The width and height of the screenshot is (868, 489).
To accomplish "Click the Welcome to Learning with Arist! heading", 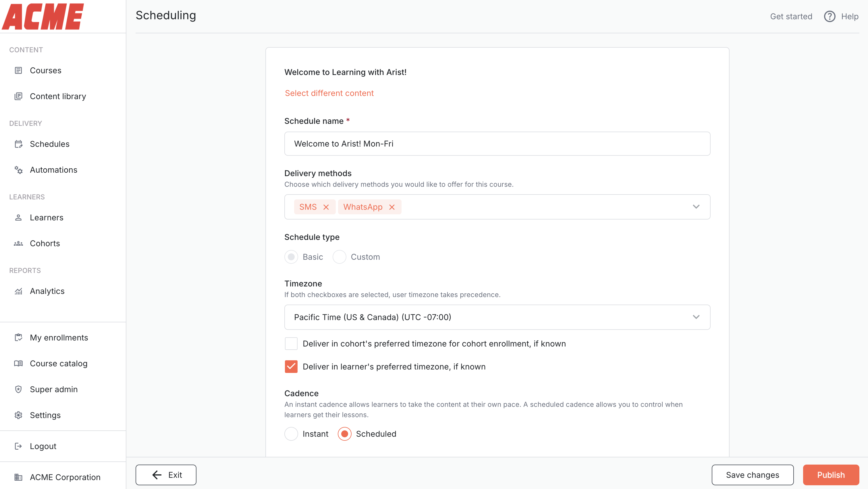I will pos(345,72).
